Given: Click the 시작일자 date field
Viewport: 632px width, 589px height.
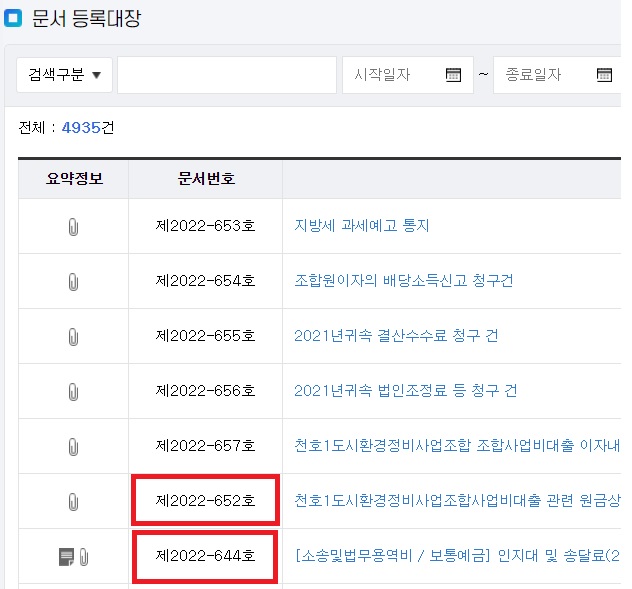Looking at the screenshot, I should pyautogui.click(x=392, y=75).
